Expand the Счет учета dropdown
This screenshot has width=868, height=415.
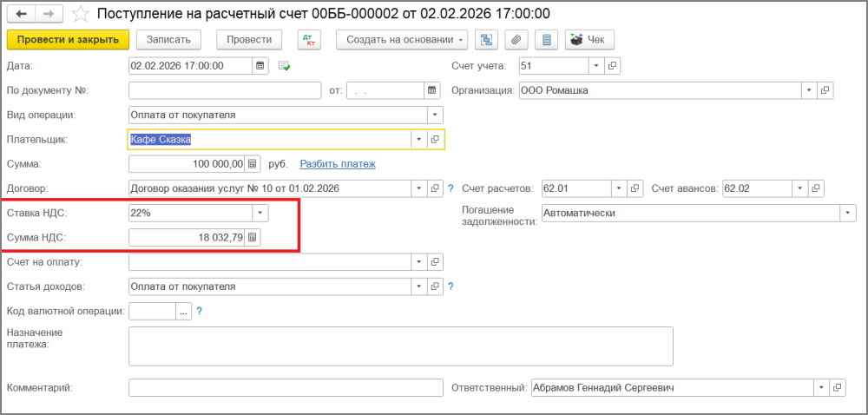pos(596,66)
